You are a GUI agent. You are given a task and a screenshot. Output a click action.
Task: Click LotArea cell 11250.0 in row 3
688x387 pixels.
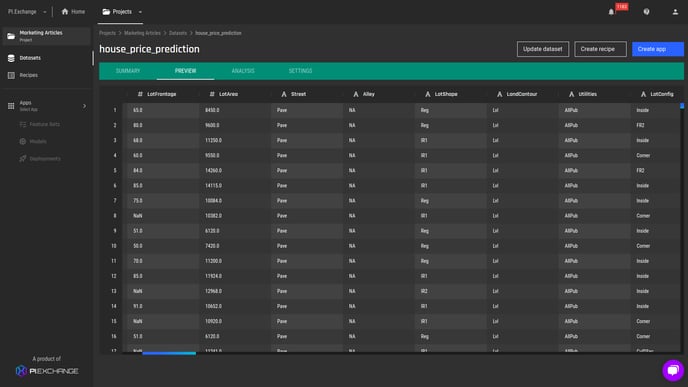point(235,140)
